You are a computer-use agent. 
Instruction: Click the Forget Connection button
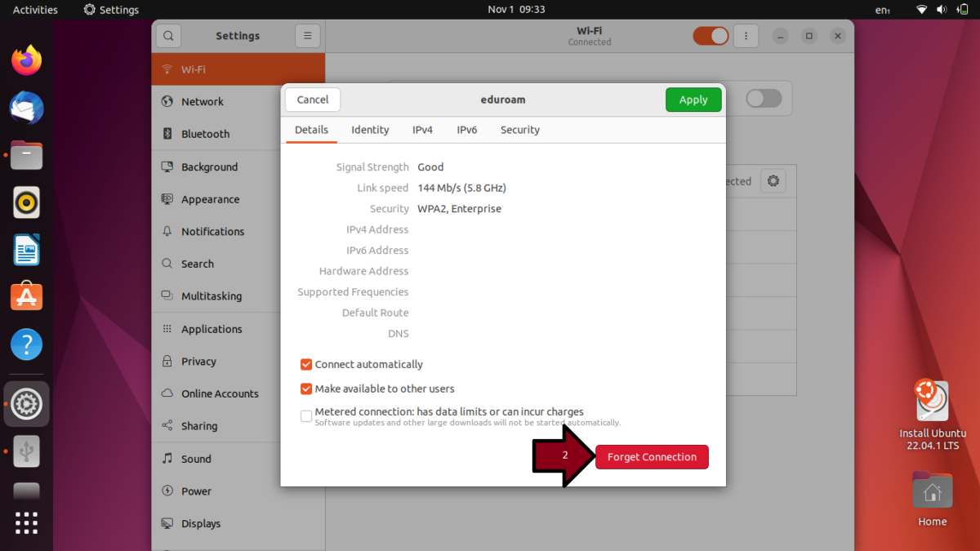(x=652, y=456)
